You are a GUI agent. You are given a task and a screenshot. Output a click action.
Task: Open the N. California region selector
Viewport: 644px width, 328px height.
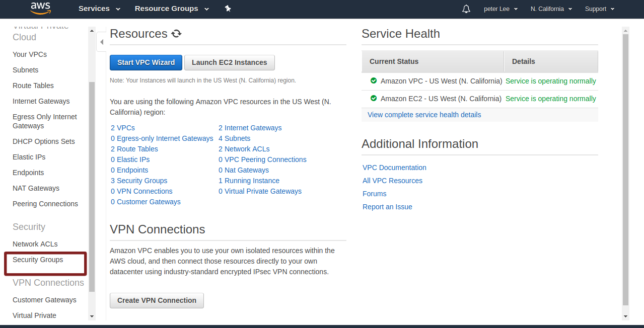tap(551, 9)
